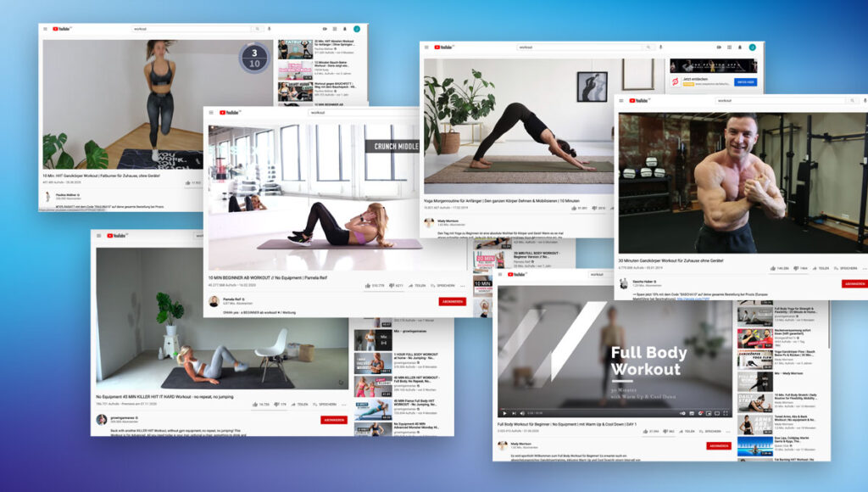Open the hamburger menu in the 45 MIN KILLER HIIT window
868x492 pixels.
tap(99, 236)
